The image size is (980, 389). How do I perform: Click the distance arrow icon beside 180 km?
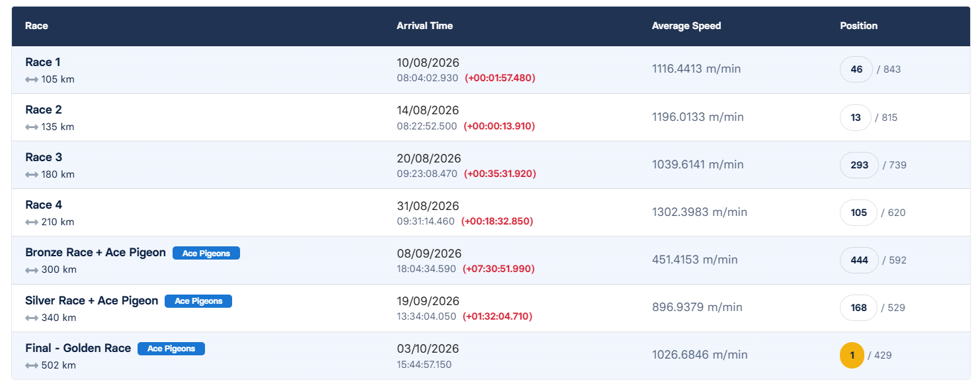(x=32, y=174)
